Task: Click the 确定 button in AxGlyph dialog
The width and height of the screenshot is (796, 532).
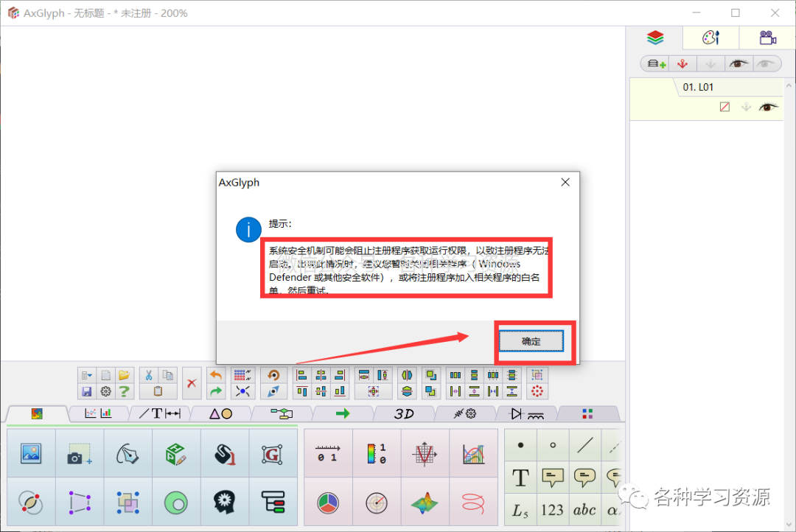Action: [531, 341]
